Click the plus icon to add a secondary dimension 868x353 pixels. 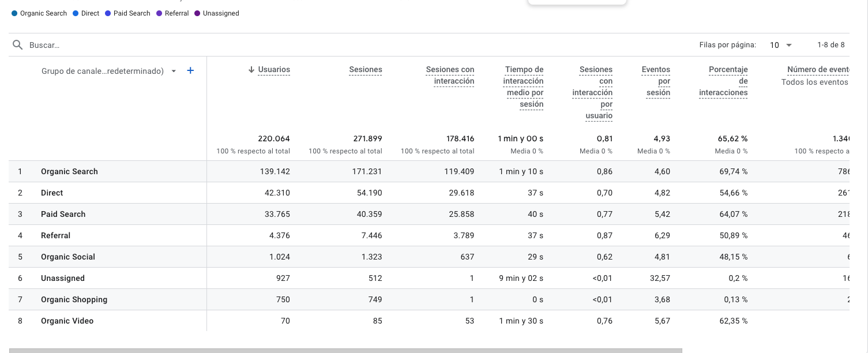point(190,70)
